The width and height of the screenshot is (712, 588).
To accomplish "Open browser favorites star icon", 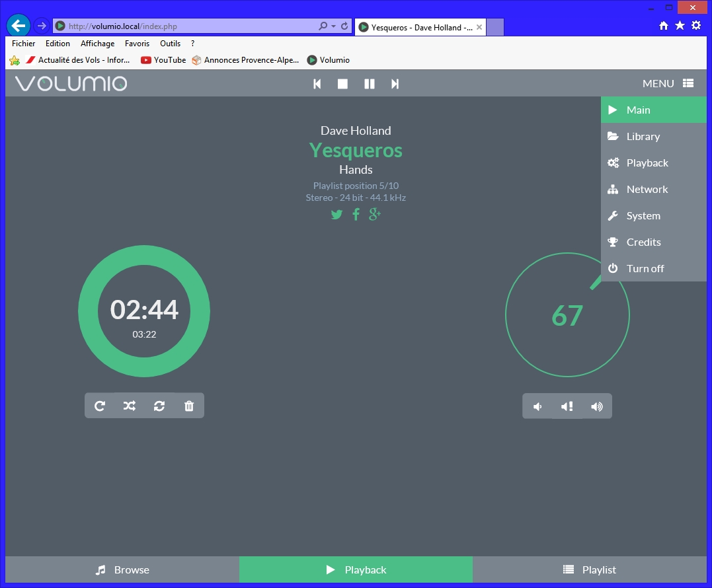I will [x=680, y=25].
